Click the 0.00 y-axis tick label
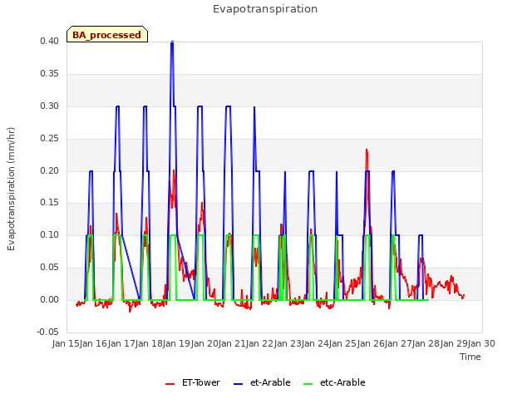 (x=49, y=299)
